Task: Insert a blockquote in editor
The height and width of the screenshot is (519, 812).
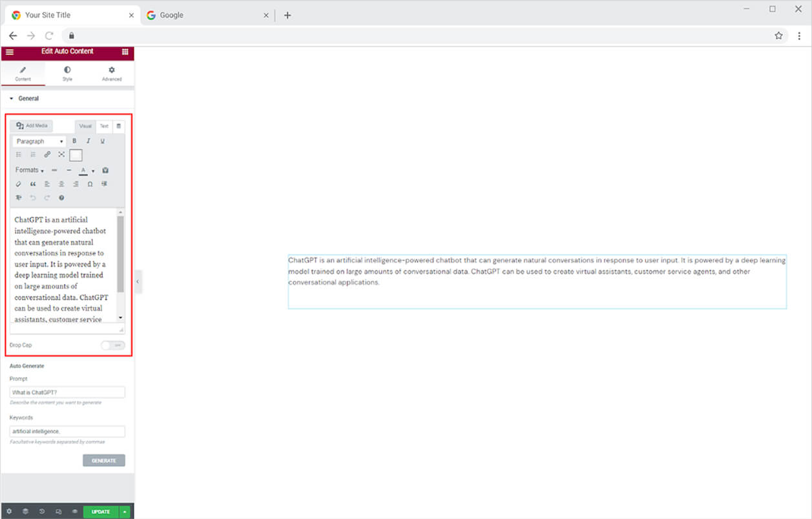Action: pyautogui.click(x=33, y=184)
